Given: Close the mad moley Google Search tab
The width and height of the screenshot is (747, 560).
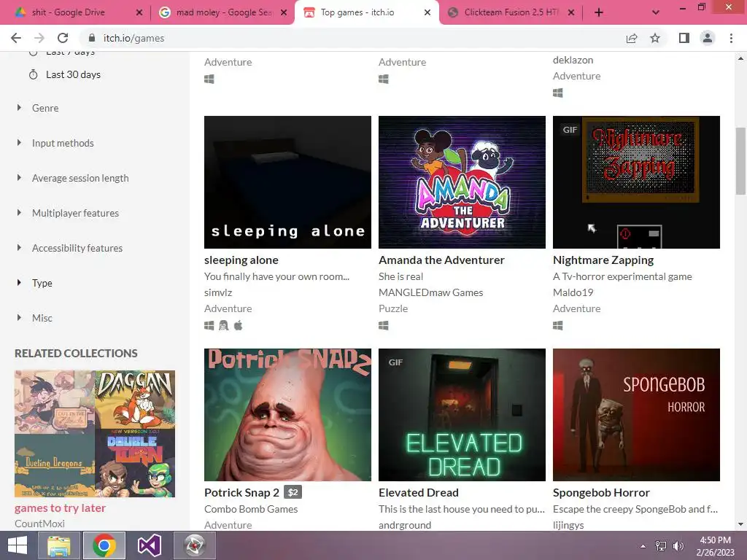Looking at the screenshot, I should tap(284, 13).
